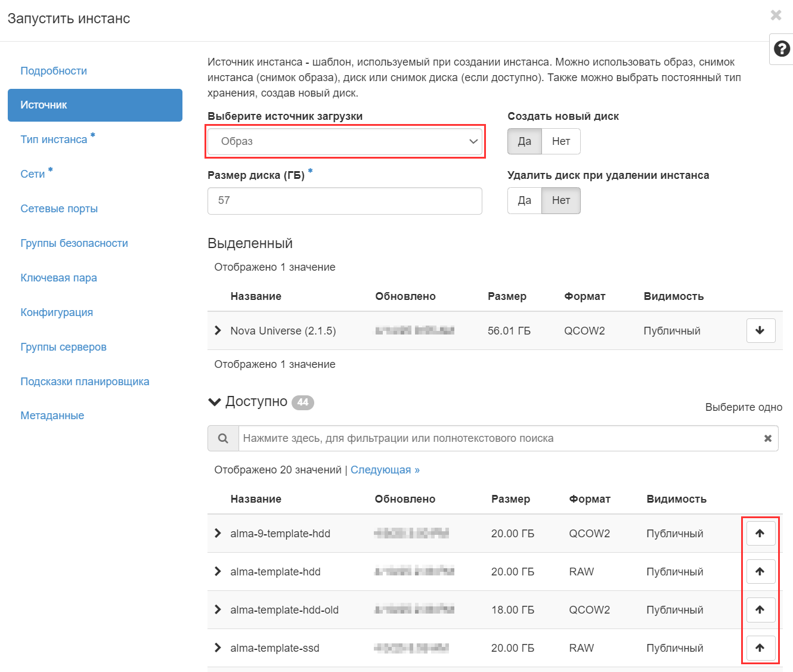Expand Nova Universe (2.1.5) row details
This screenshot has width=793, height=672.
(x=218, y=330)
